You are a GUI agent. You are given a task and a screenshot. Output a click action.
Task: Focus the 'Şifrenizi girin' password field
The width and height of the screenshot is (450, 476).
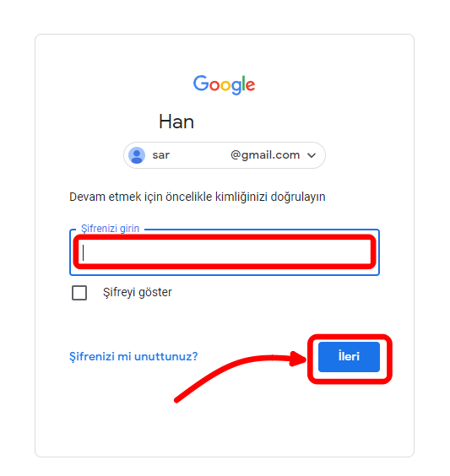tap(225, 252)
